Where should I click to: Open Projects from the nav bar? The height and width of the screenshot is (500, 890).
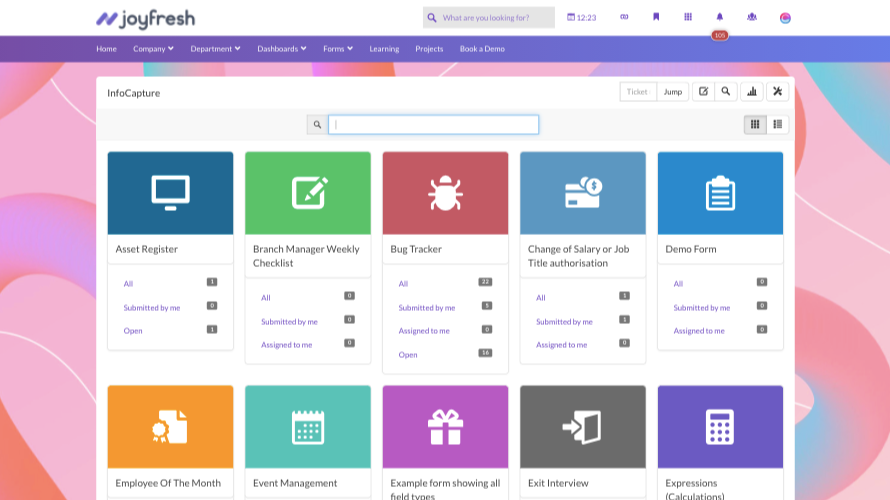[x=429, y=49]
